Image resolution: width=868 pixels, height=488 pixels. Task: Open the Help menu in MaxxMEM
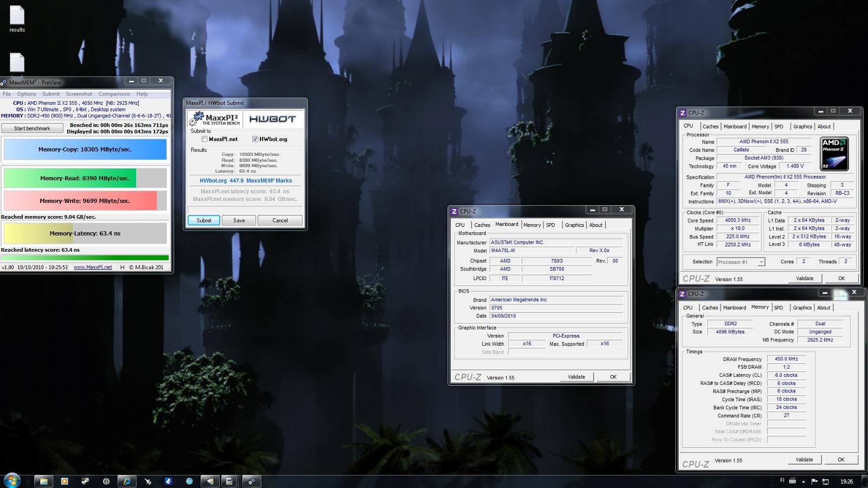142,94
